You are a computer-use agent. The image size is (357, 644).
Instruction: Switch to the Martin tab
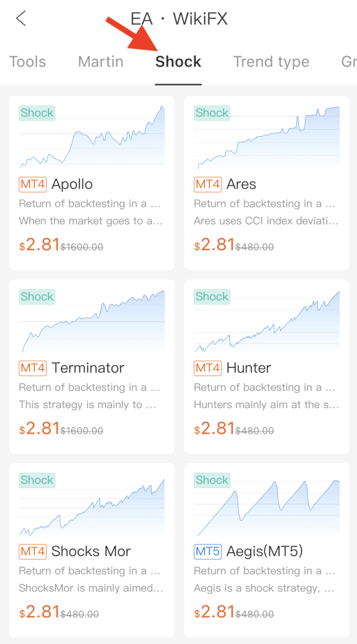[x=100, y=62]
